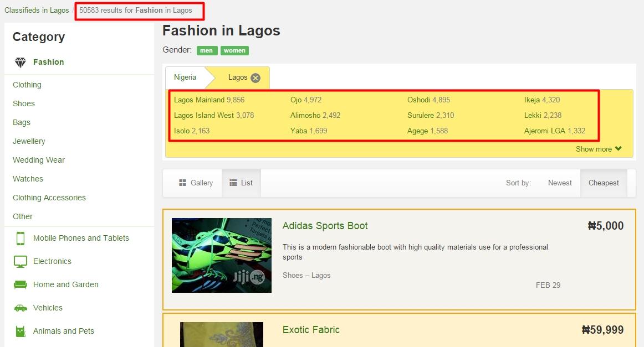
Task: Open the Exotic Fabric listing
Action: click(311, 329)
